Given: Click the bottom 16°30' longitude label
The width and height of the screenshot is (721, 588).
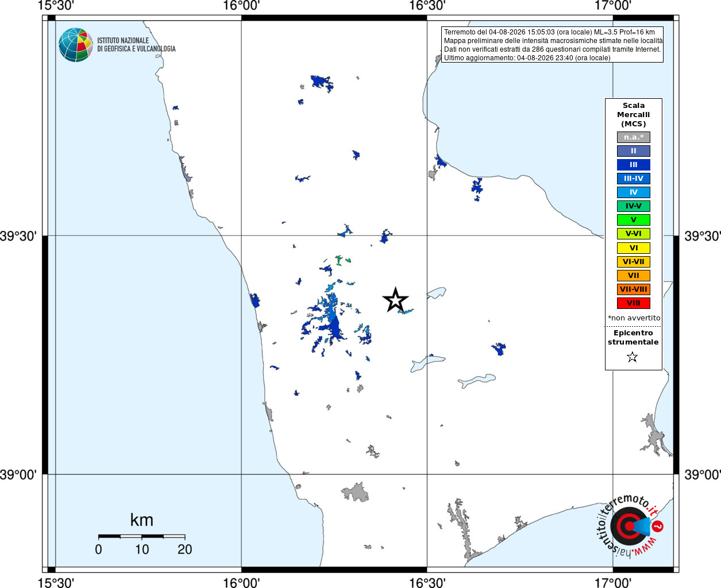Looking at the screenshot, I should (x=427, y=582).
